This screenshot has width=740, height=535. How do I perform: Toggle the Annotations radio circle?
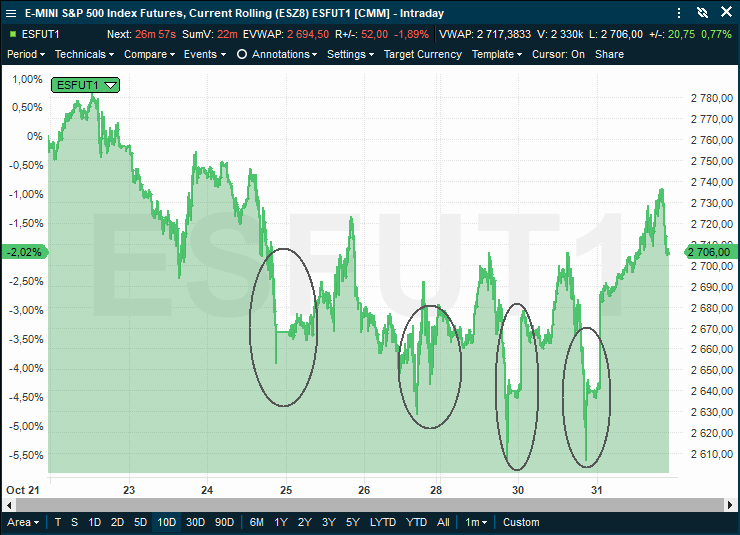pos(242,54)
